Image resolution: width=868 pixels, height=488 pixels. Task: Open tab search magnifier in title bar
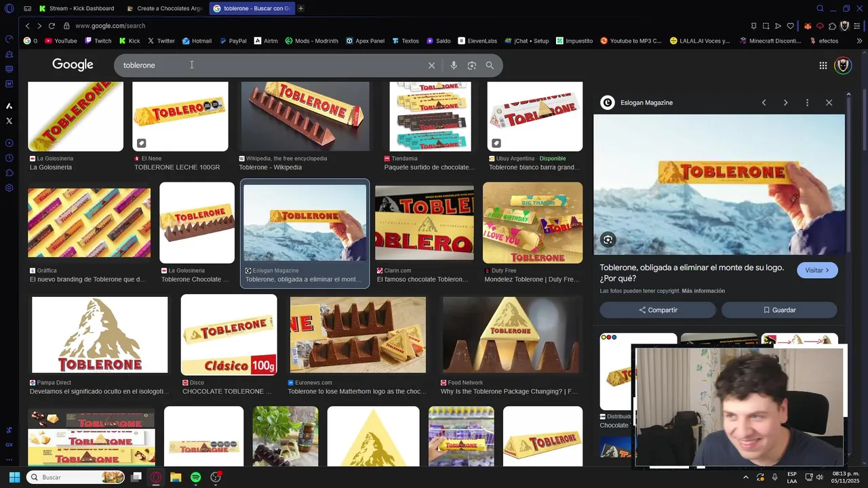[x=820, y=8]
